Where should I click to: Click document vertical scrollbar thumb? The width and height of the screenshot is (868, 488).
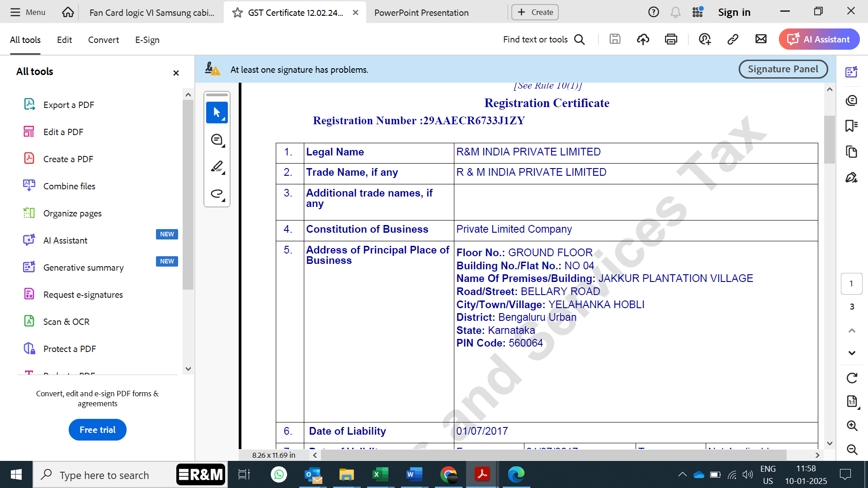829,139
